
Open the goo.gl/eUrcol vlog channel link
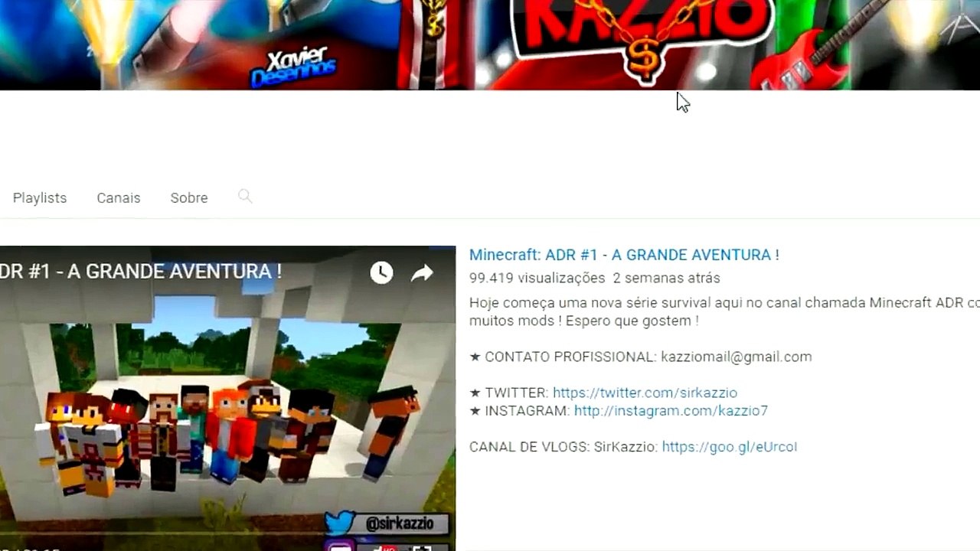[730, 447]
